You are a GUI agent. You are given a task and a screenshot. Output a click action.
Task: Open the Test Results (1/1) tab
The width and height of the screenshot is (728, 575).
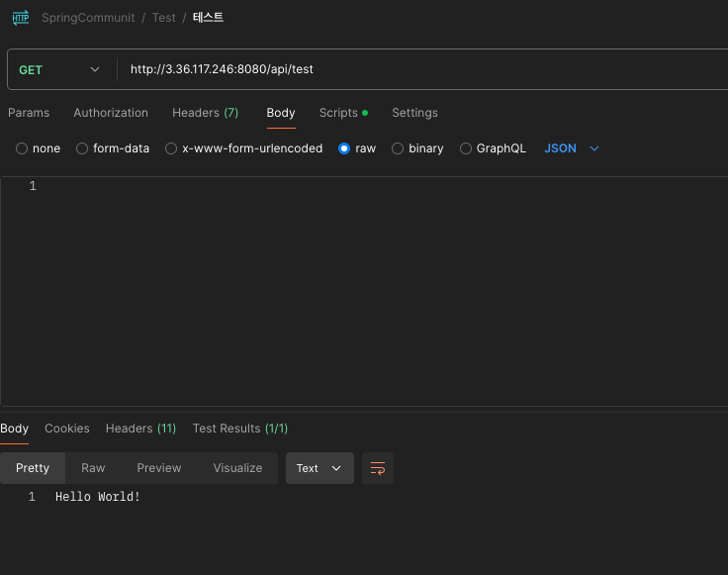click(240, 429)
